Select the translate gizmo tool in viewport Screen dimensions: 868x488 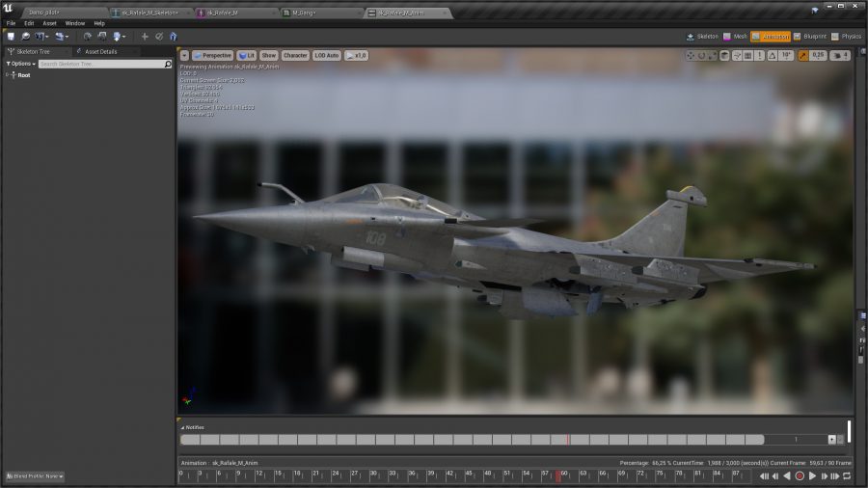691,55
